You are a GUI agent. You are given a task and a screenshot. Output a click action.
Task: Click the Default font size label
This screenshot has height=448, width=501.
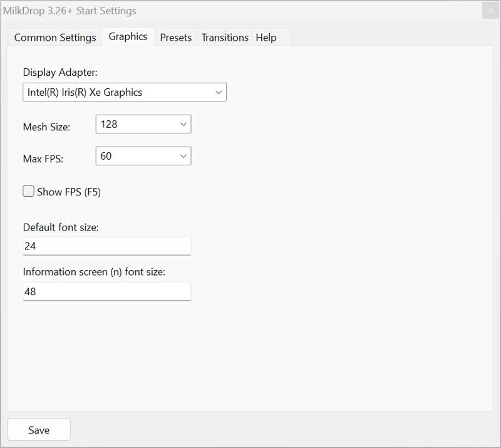click(61, 227)
